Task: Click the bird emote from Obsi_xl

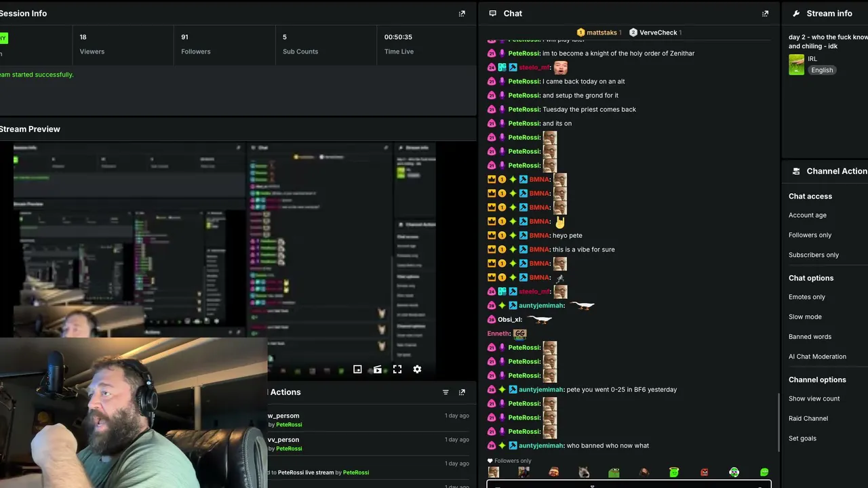Action: click(540, 319)
